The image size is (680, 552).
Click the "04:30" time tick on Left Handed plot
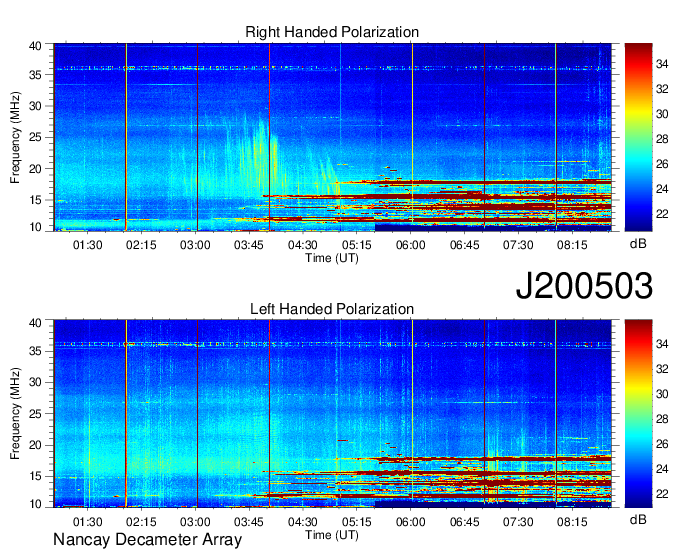[303, 521]
